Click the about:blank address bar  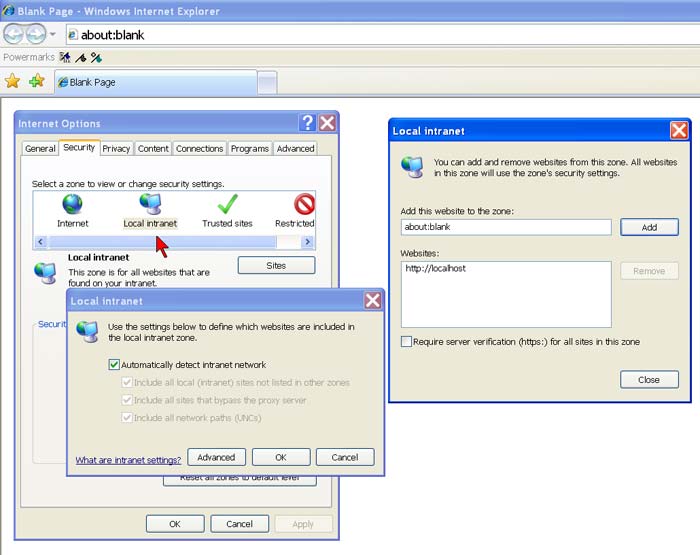383,35
